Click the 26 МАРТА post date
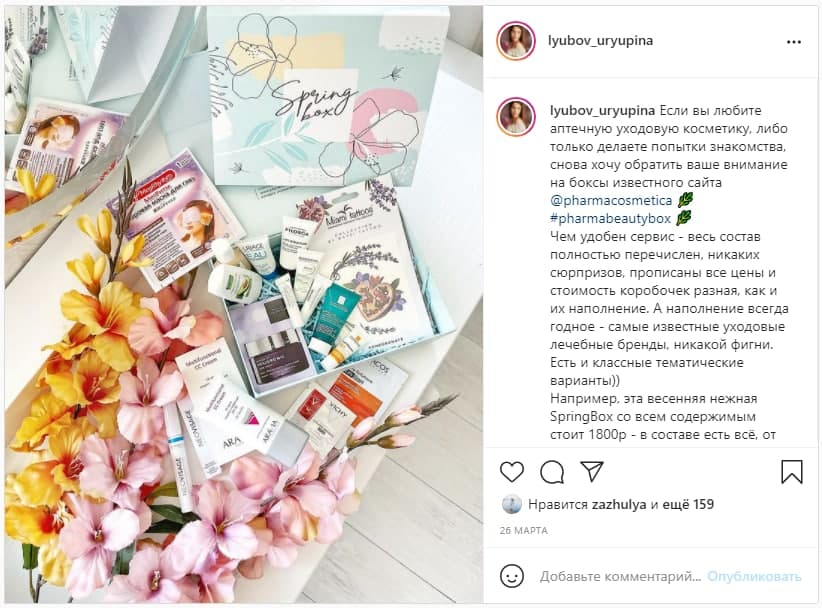822x608 pixels. (x=523, y=530)
